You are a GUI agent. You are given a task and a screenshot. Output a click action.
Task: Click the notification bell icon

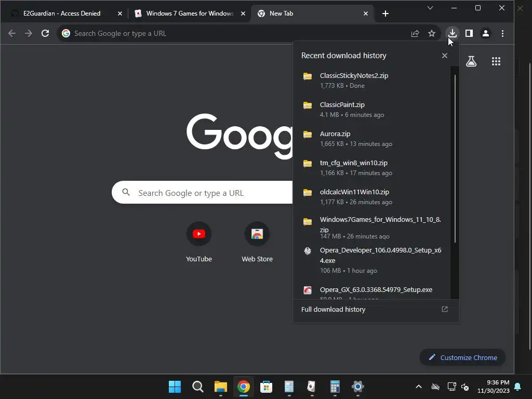[518, 387]
